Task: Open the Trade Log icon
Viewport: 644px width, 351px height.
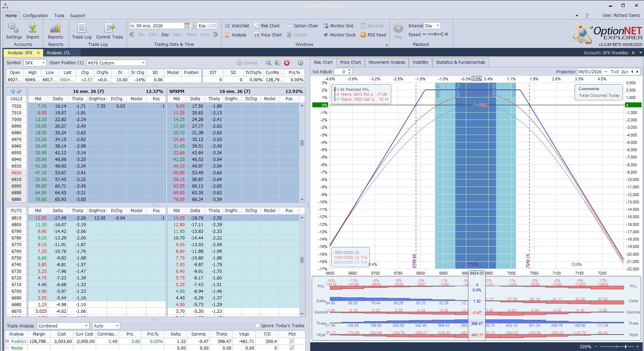Action: [82, 28]
